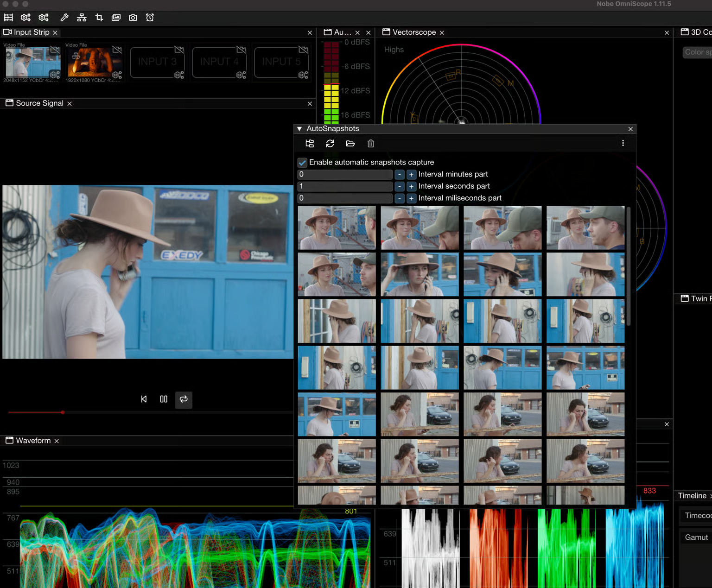Open gear settings for INPUT 4
Screen dimensions: 712x588
coord(241,75)
